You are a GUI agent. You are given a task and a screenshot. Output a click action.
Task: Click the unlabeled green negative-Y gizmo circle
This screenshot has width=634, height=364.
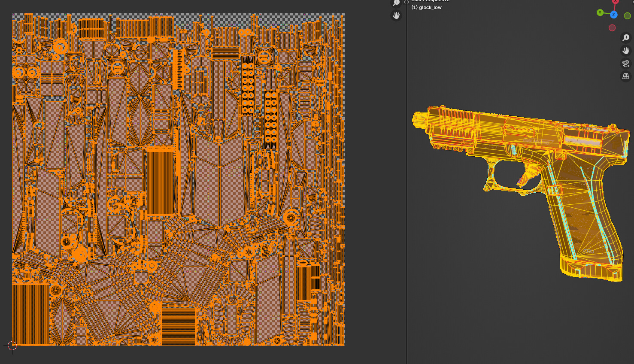(x=627, y=16)
